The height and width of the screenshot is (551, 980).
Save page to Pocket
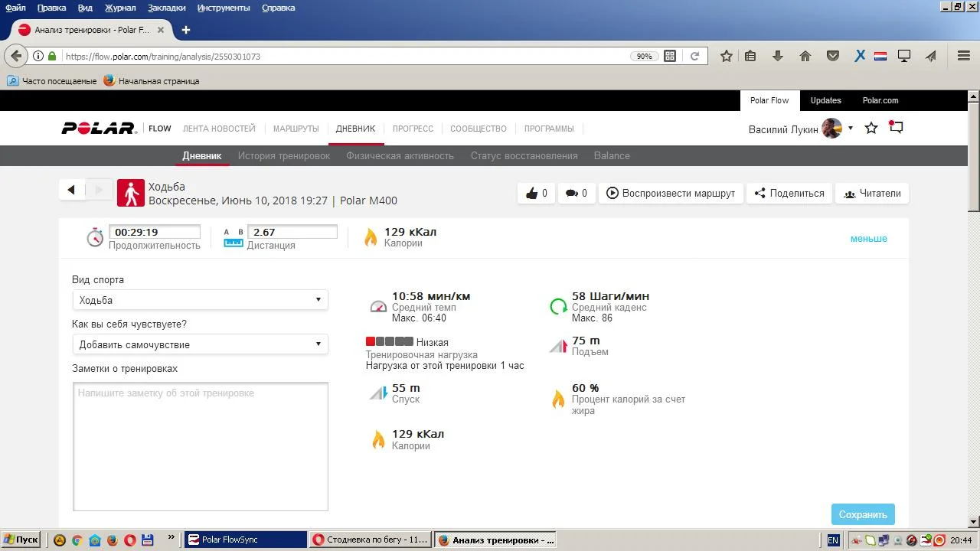point(833,56)
